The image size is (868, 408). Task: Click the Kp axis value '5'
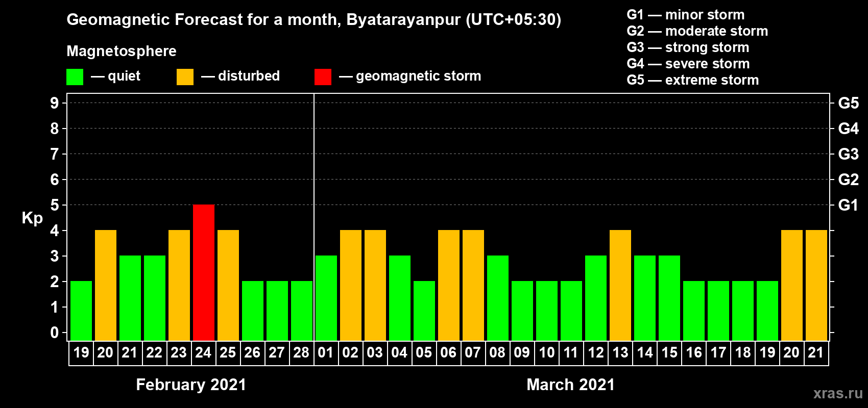click(55, 205)
